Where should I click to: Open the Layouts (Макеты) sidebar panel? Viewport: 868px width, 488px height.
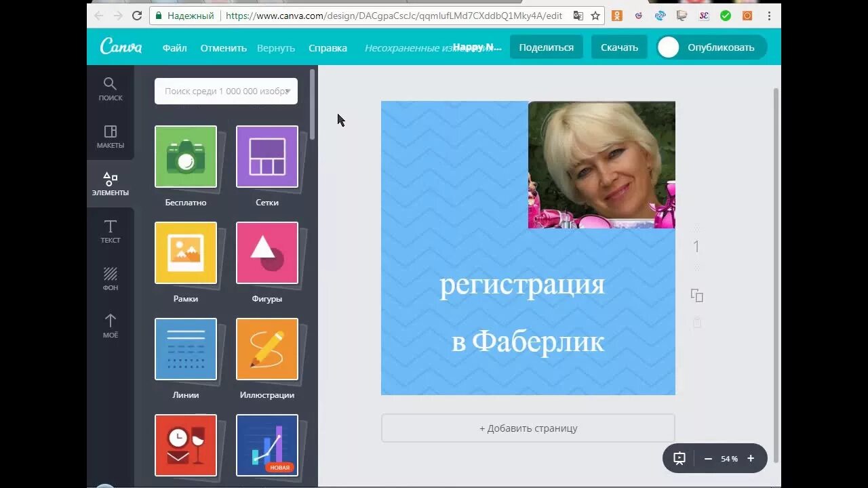[x=111, y=136]
